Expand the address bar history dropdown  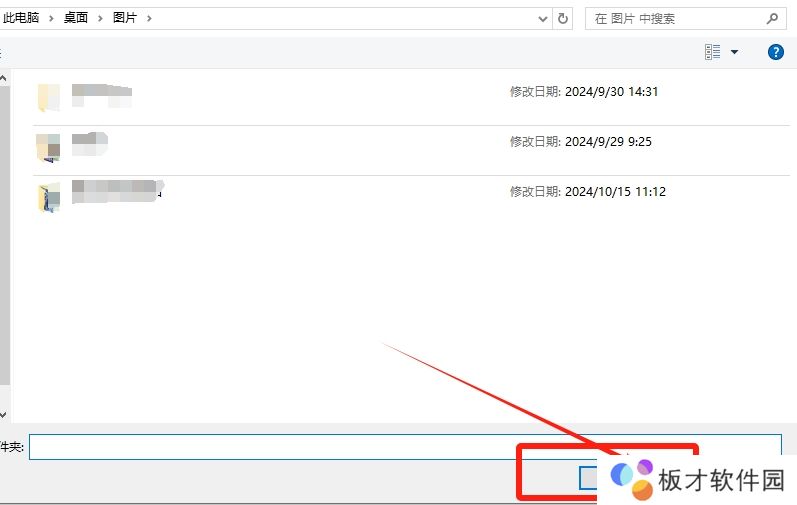coord(543,18)
